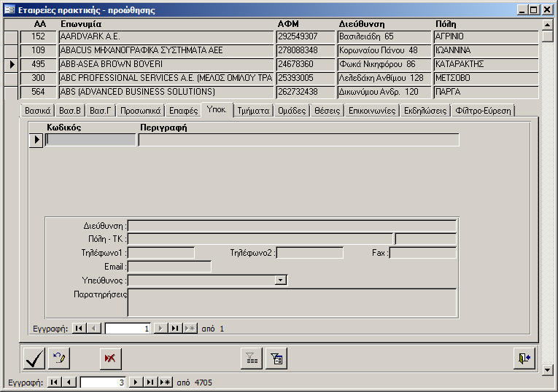Screen dimensions: 558x392
Task: Click the Email input field
Action: coord(169,267)
